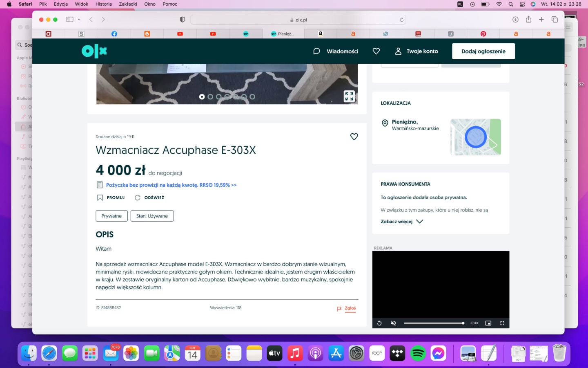
Task: Open the PL input source menu
Action: pyautogui.click(x=460, y=4)
